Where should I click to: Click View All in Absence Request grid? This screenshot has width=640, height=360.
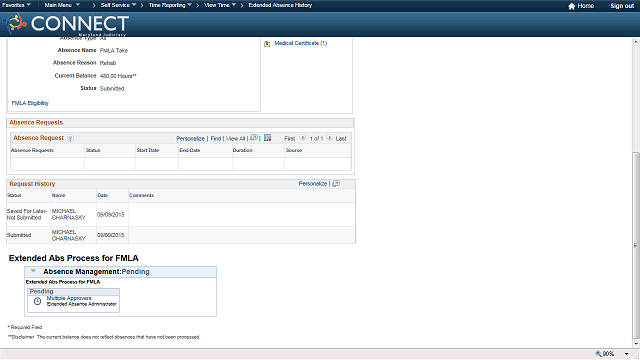236,139
